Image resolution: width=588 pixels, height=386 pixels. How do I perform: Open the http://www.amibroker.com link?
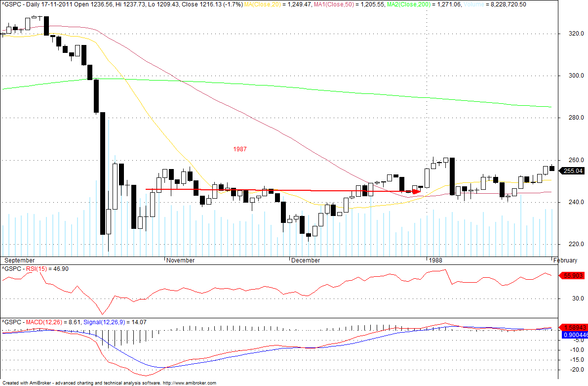(190, 383)
